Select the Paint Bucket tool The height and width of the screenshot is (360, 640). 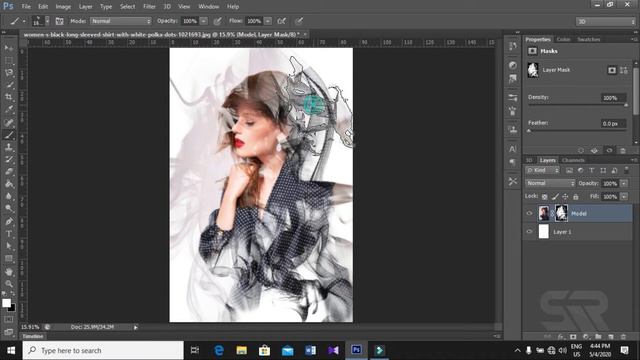[9, 184]
